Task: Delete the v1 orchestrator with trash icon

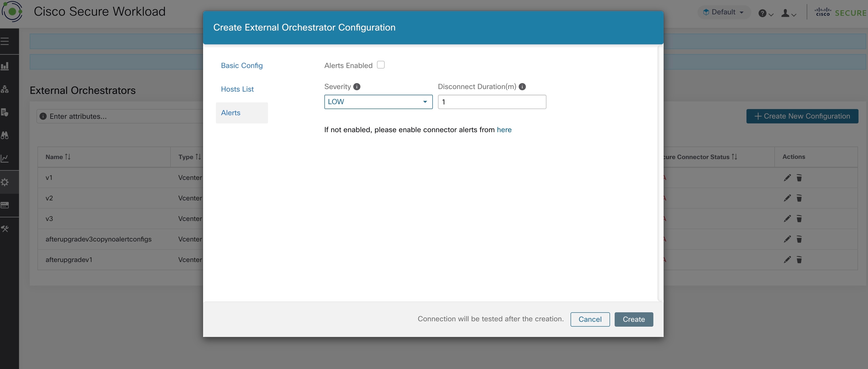Action: [x=799, y=178]
